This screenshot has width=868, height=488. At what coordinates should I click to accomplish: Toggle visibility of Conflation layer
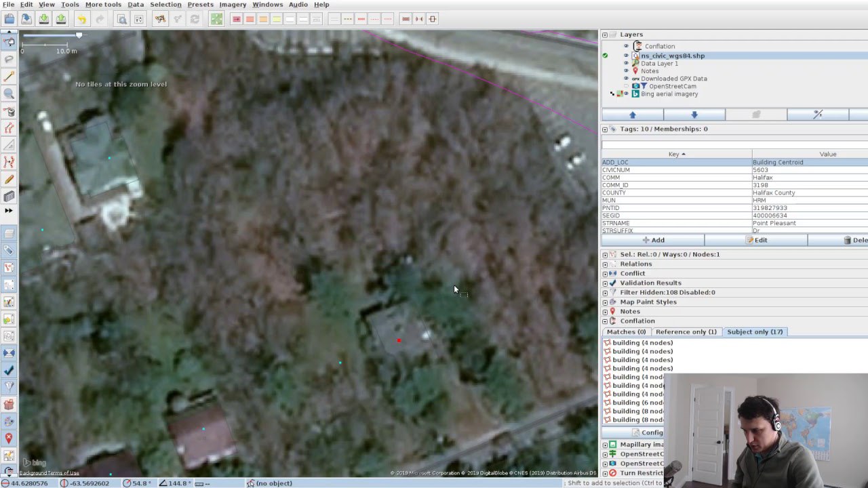[x=626, y=46]
